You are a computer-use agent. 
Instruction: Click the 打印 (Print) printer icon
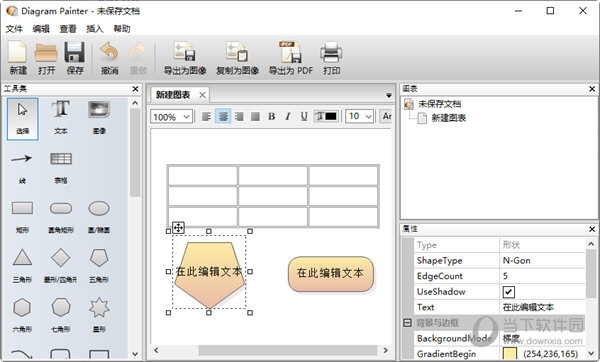(x=331, y=52)
